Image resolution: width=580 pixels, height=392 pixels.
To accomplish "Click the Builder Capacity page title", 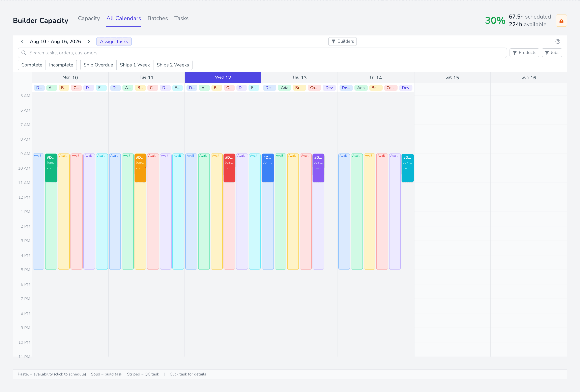I will 41,21.
